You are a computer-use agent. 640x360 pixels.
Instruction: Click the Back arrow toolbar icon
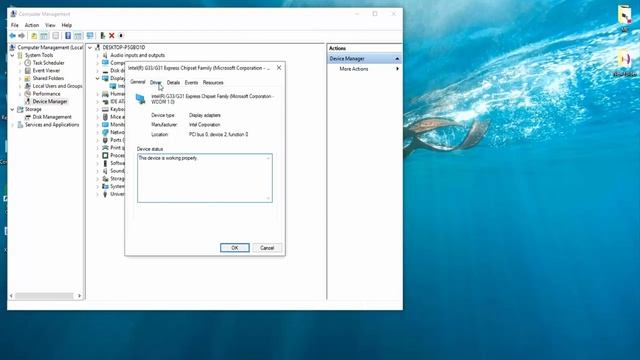click(13, 36)
